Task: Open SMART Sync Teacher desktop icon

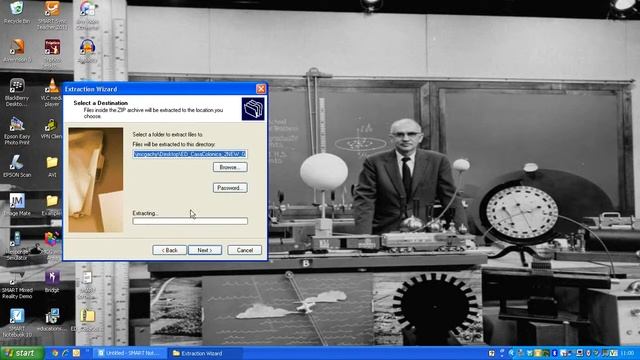Action: 52,15
